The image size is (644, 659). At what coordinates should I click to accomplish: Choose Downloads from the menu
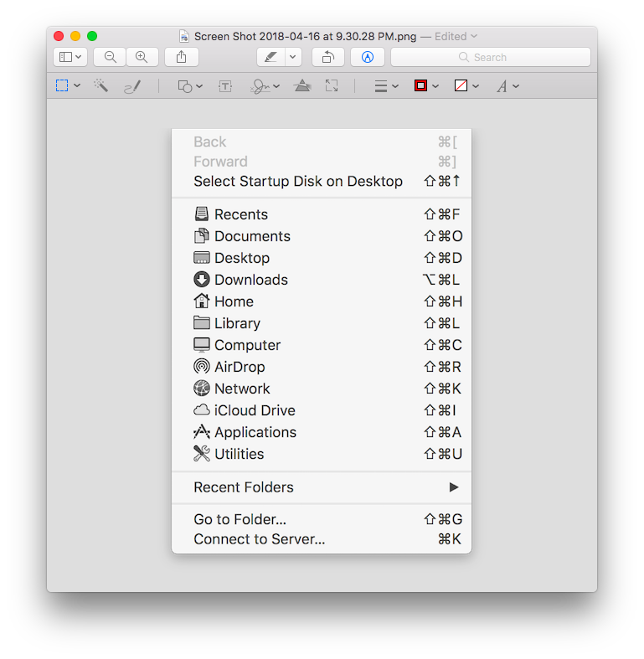(x=322, y=280)
